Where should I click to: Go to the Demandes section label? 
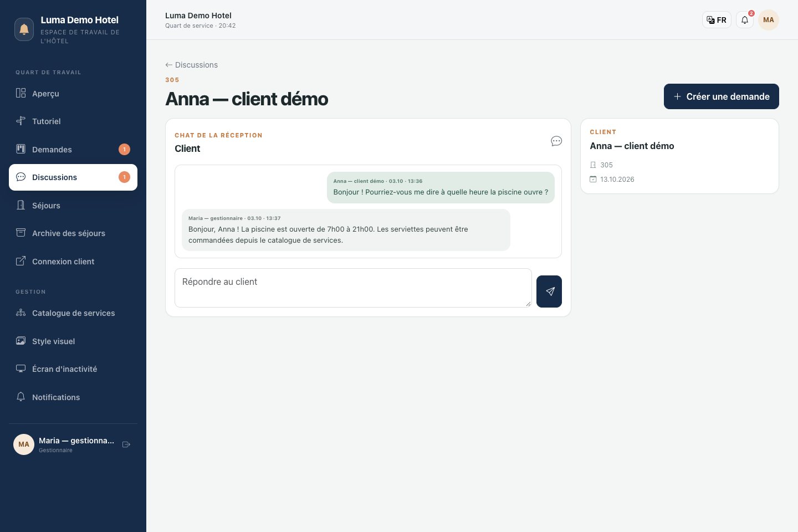pos(52,150)
